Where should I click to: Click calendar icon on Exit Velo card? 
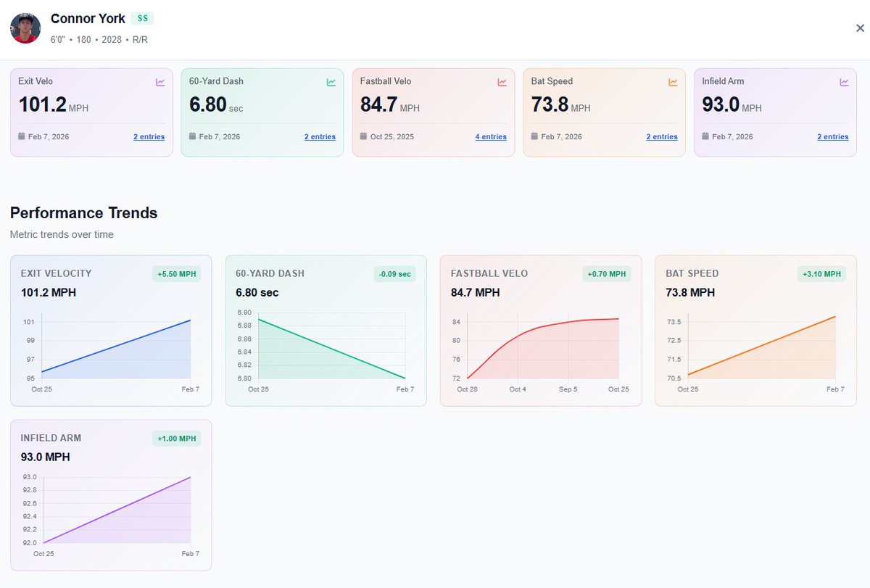pos(22,136)
